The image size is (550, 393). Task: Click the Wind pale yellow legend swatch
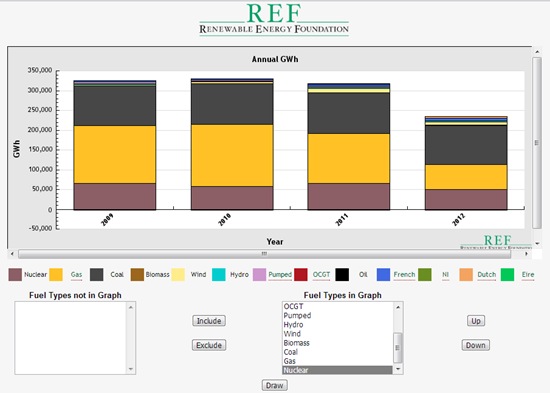click(178, 275)
